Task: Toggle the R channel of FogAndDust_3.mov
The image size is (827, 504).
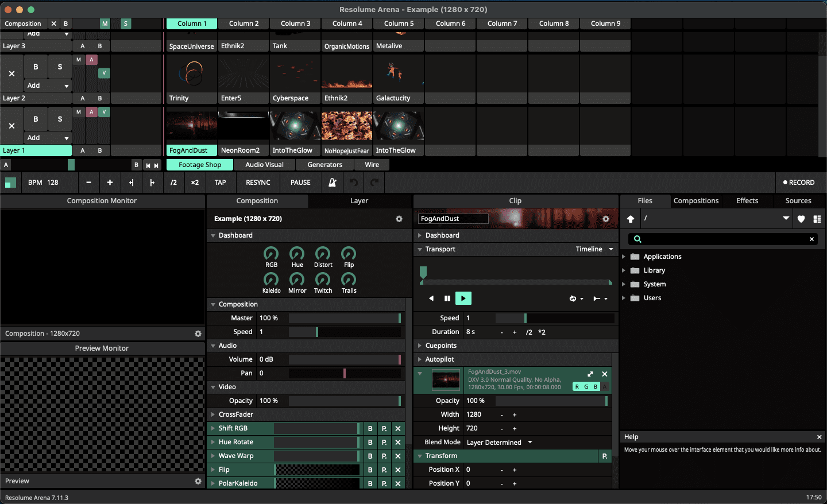Action: [577, 387]
